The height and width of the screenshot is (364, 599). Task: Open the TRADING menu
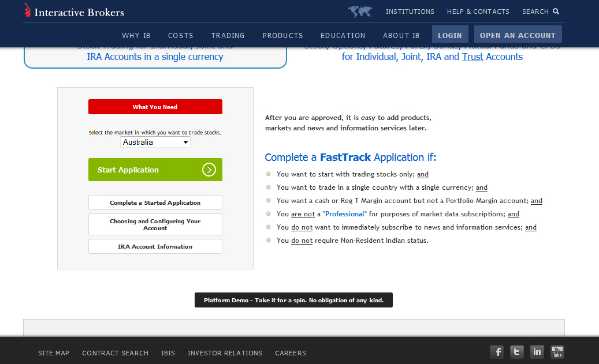click(x=228, y=36)
